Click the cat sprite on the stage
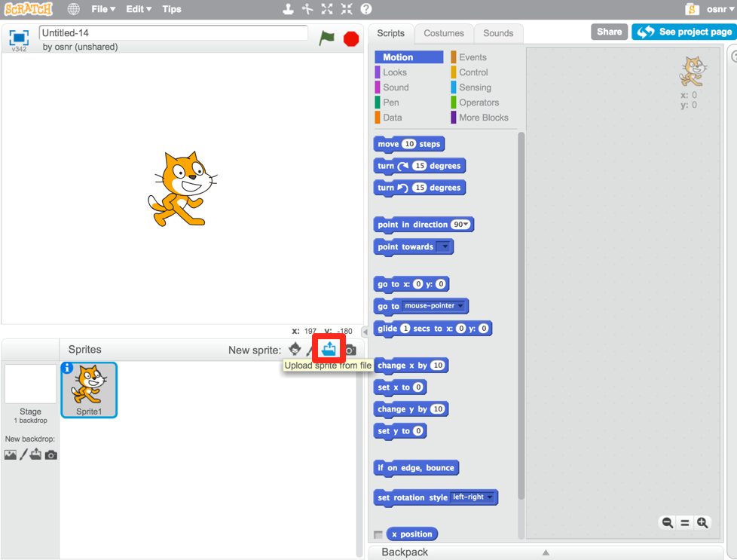 click(x=182, y=188)
